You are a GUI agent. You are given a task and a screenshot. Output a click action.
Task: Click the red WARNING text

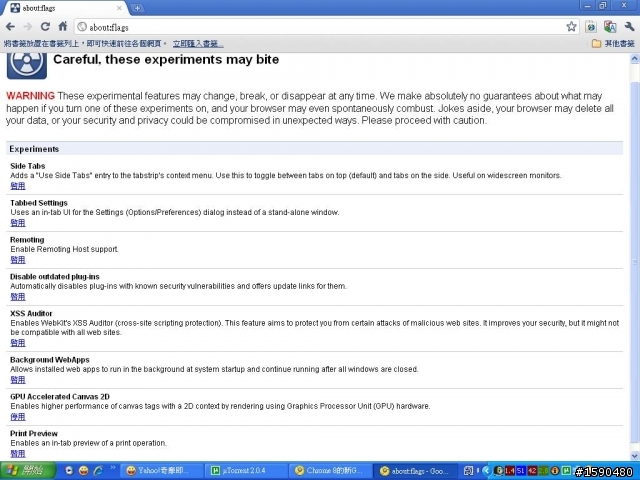click(x=30, y=96)
